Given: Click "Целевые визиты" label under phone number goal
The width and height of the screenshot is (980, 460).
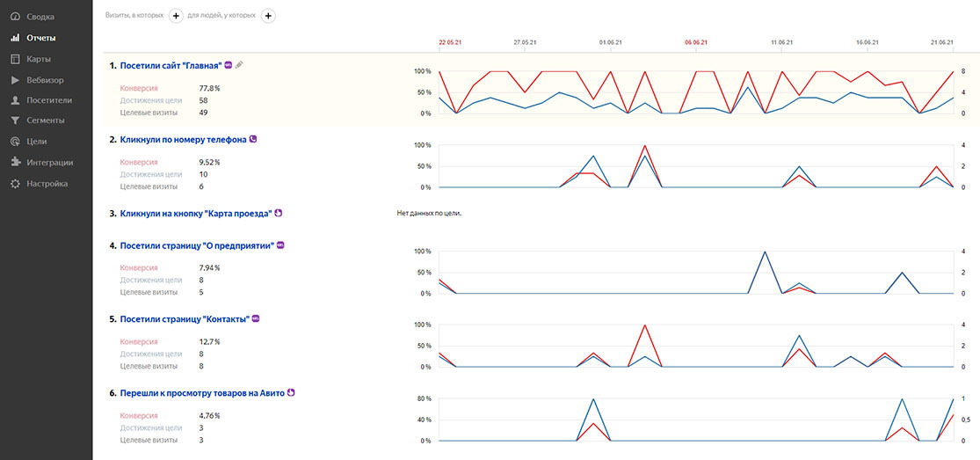Looking at the screenshot, I should [x=149, y=186].
